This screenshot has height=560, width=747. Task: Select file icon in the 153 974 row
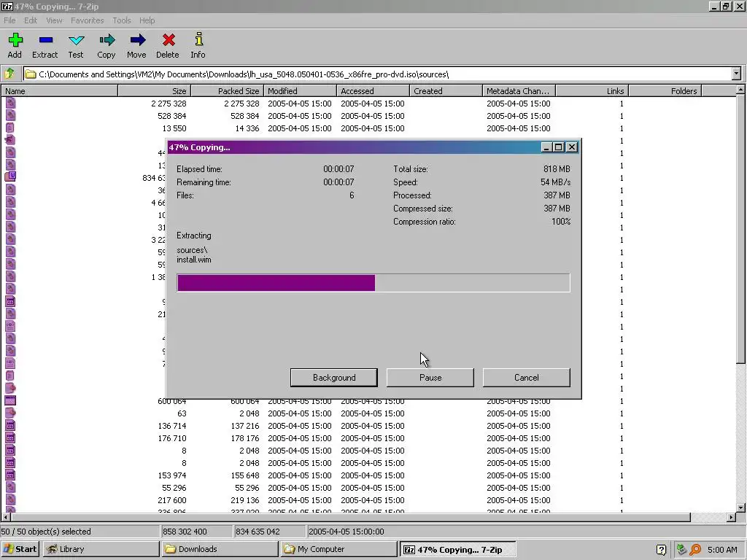pos(10,475)
